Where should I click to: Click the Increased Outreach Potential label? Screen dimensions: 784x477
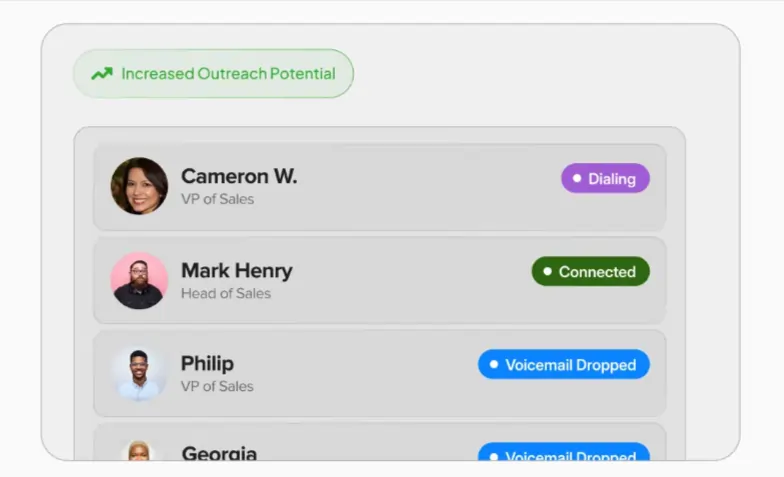(228, 74)
